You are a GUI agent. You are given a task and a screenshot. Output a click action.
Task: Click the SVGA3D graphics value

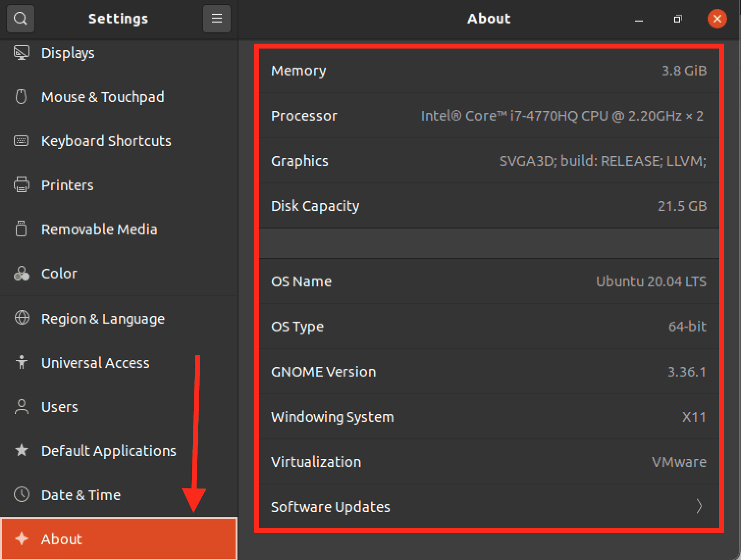coord(603,161)
